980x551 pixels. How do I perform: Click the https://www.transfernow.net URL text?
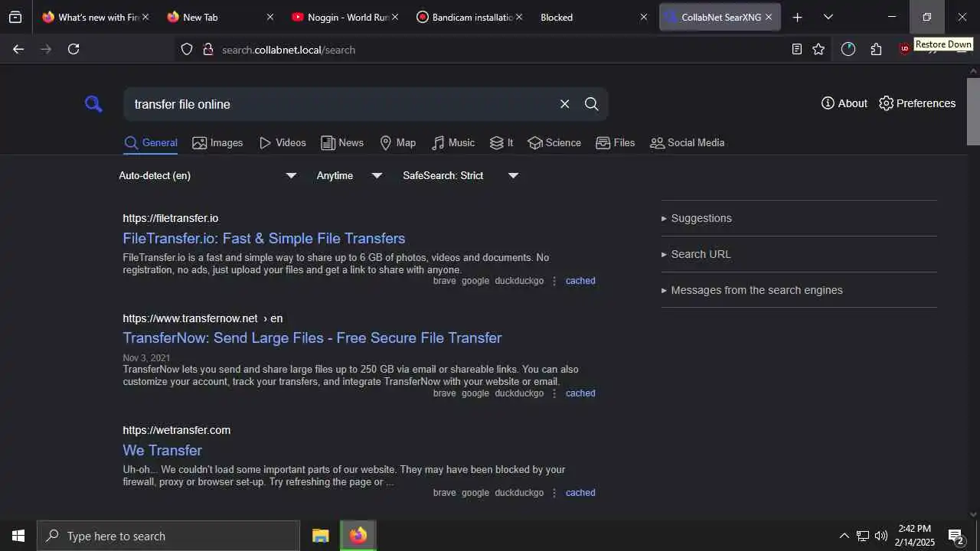(x=191, y=318)
